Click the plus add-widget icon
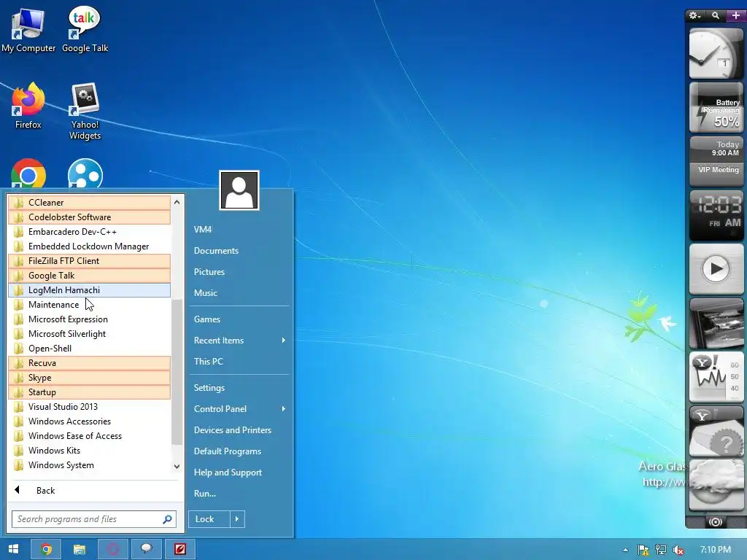 (x=736, y=16)
